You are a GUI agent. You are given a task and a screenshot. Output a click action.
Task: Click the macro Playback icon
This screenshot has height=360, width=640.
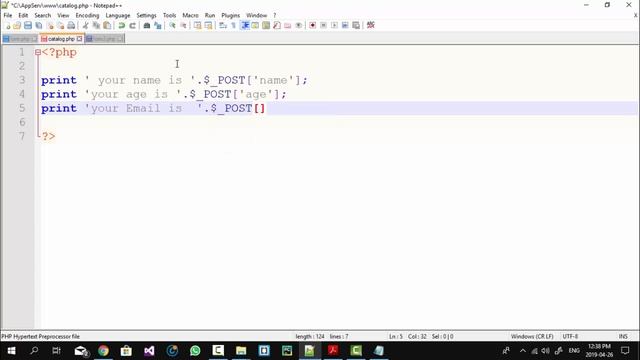334,25
